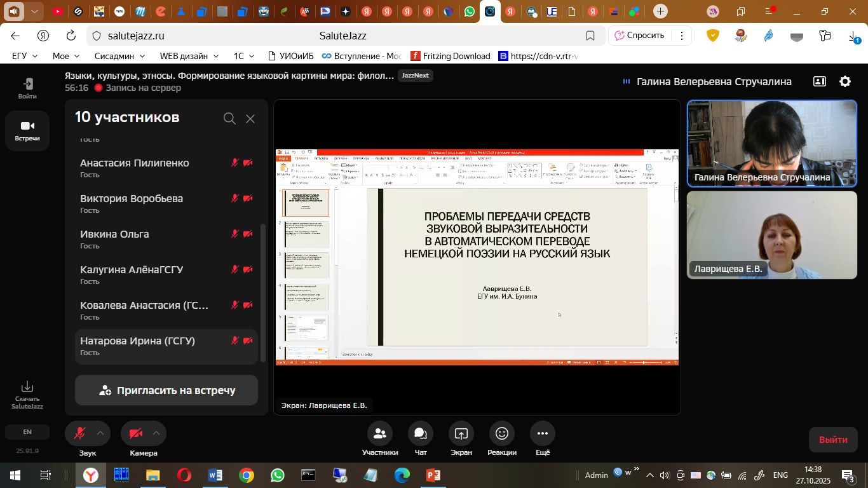Open meeting settings gear icon
Image resolution: width=868 pixels, height=488 pixels.
click(x=845, y=81)
